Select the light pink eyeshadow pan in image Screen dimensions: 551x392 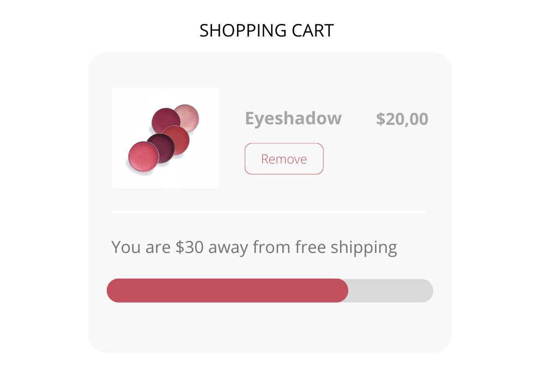point(187,117)
